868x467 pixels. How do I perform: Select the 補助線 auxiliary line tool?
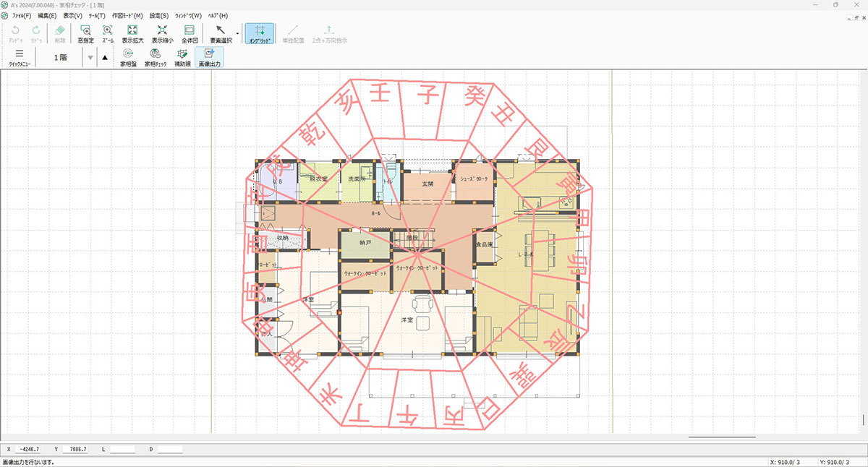pyautogui.click(x=182, y=57)
